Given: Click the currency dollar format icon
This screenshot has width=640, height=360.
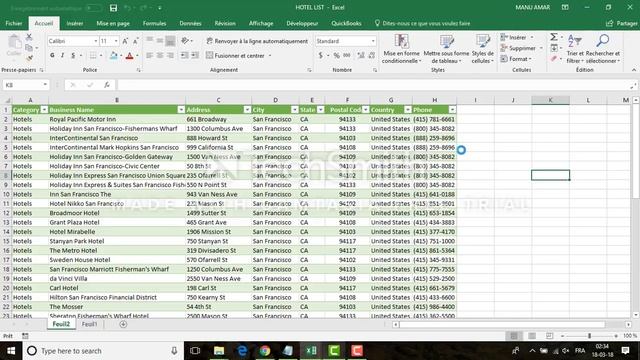Looking at the screenshot, I should pos(321,56).
